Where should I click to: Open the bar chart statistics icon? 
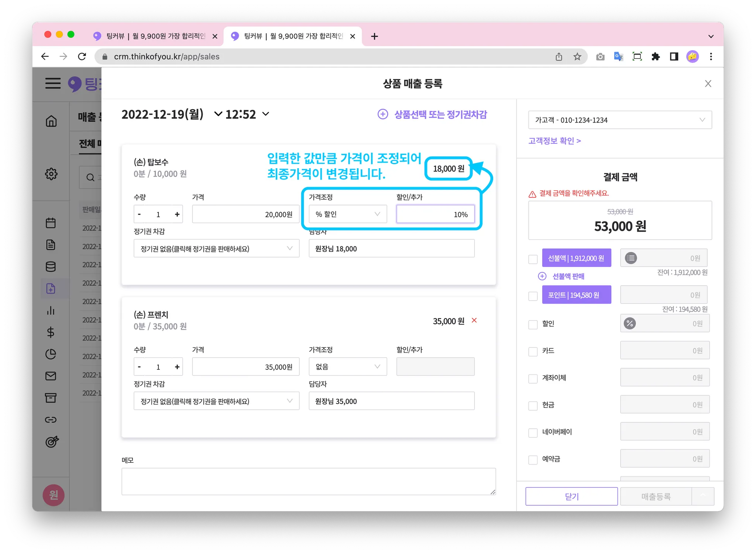coord(51,311)
